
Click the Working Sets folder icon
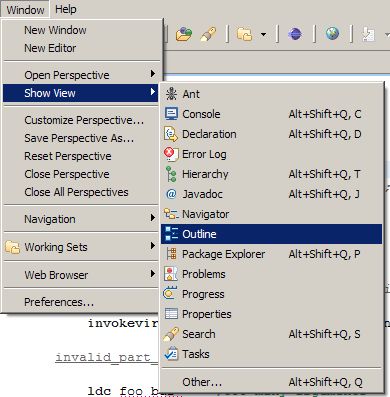point(13,247)
